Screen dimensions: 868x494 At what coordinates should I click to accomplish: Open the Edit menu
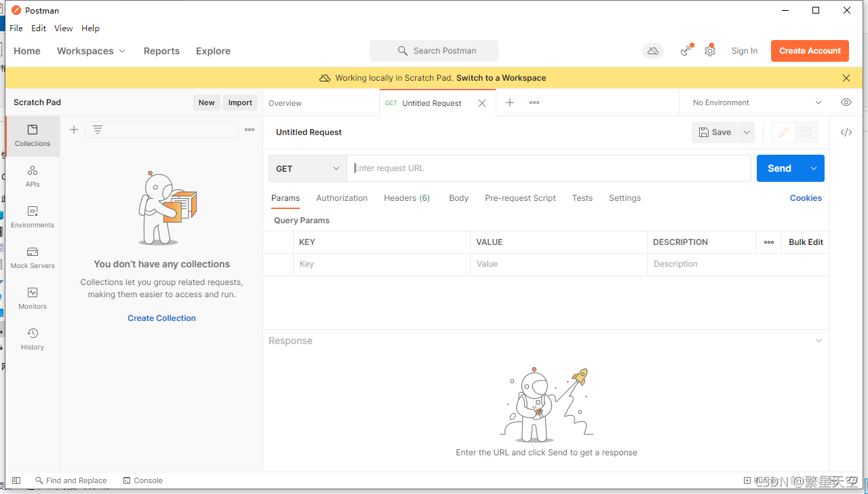pos(39,28)
